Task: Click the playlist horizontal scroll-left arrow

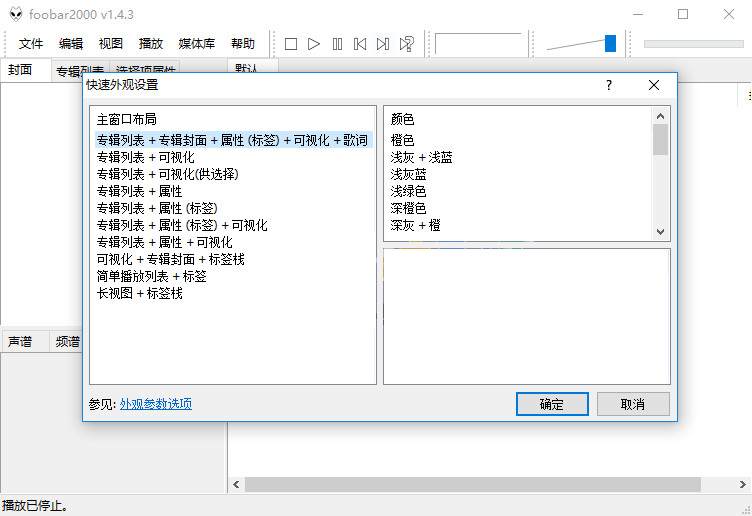Action: coord(236,484)
